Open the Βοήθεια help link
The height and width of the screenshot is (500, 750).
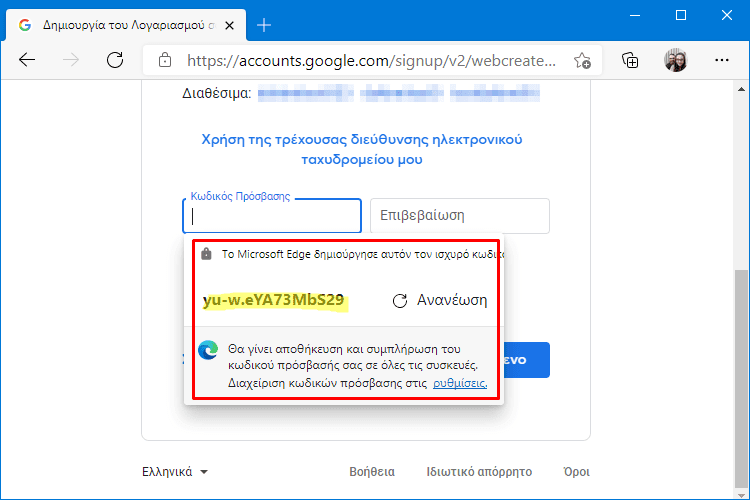(372, 472)
